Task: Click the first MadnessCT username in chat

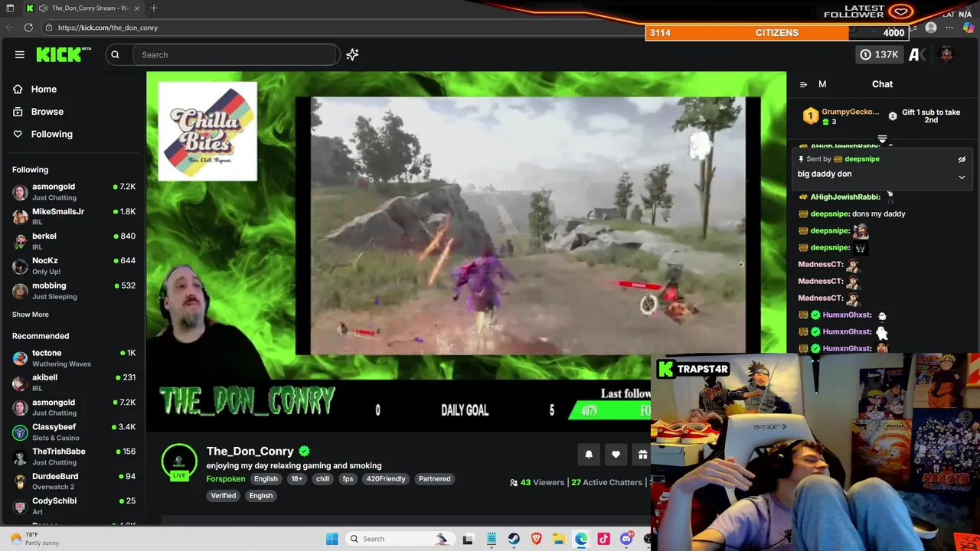Action: pos(820,265)
